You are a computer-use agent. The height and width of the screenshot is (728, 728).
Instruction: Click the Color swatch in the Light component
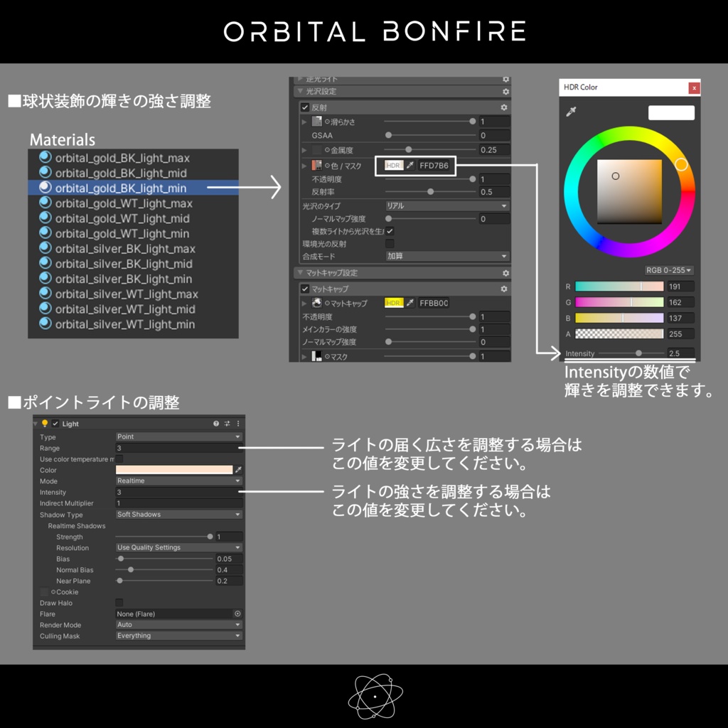tap(175, 470)
